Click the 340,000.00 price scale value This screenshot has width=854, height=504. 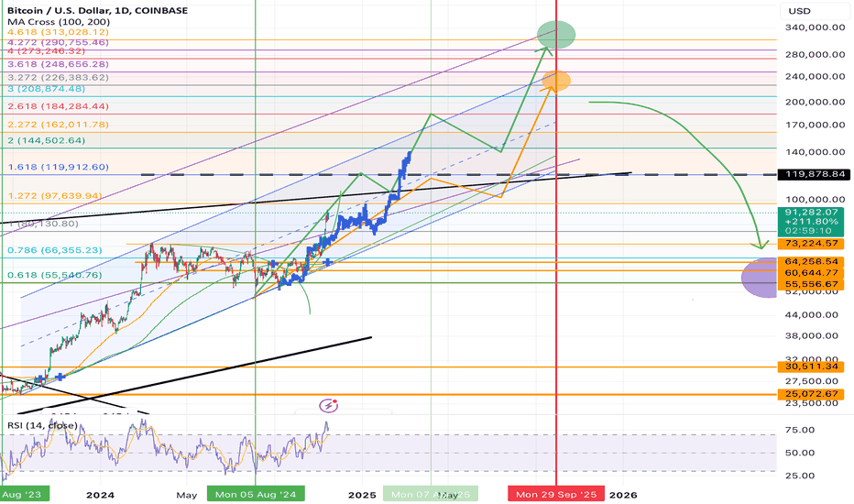[x=815, y=27]
